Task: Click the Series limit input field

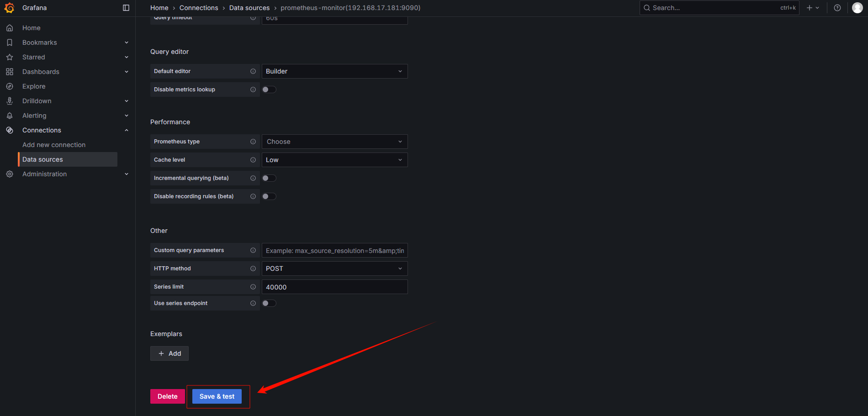Action: click(334, 287)
